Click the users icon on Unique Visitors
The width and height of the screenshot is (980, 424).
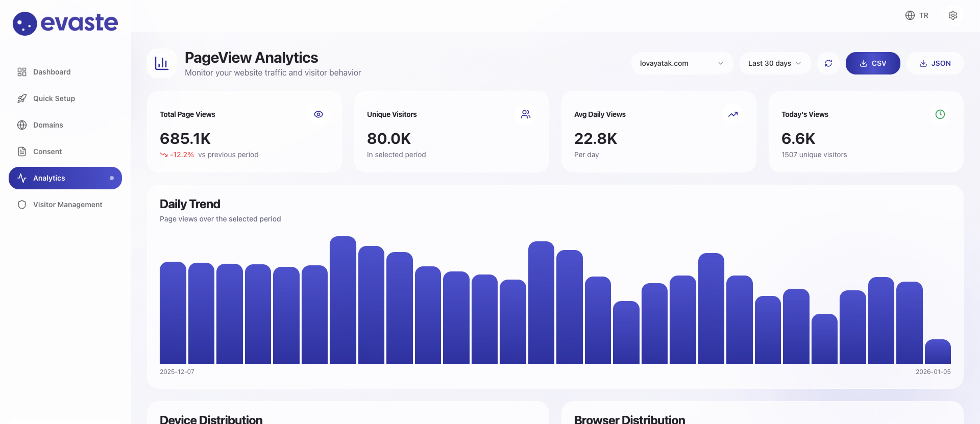526,114
